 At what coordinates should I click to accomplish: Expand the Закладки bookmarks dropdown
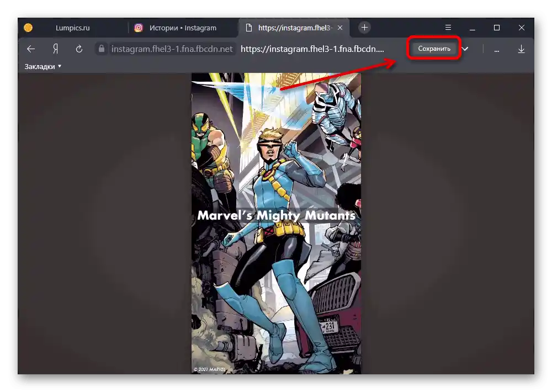(x=43, y=67)
